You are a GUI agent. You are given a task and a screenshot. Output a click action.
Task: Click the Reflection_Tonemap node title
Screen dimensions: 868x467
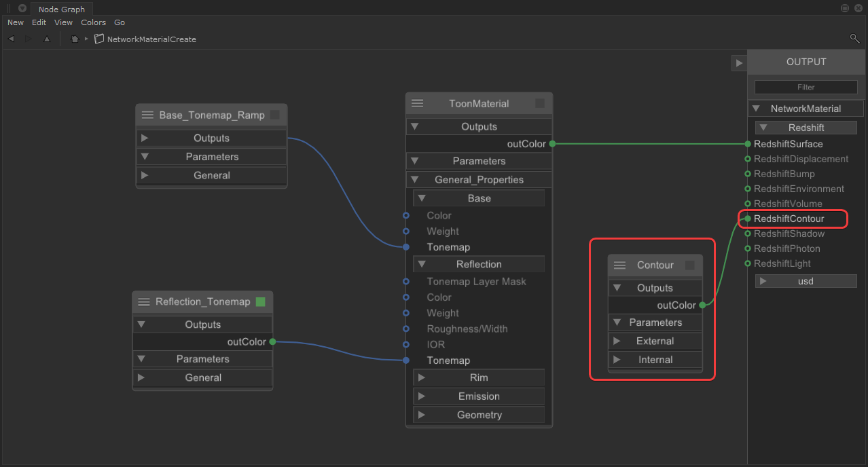pyautogui.click(x=203, y=302)
